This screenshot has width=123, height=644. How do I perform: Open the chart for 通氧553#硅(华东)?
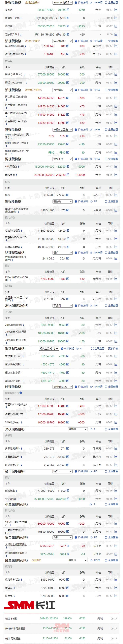click(116, 414)
